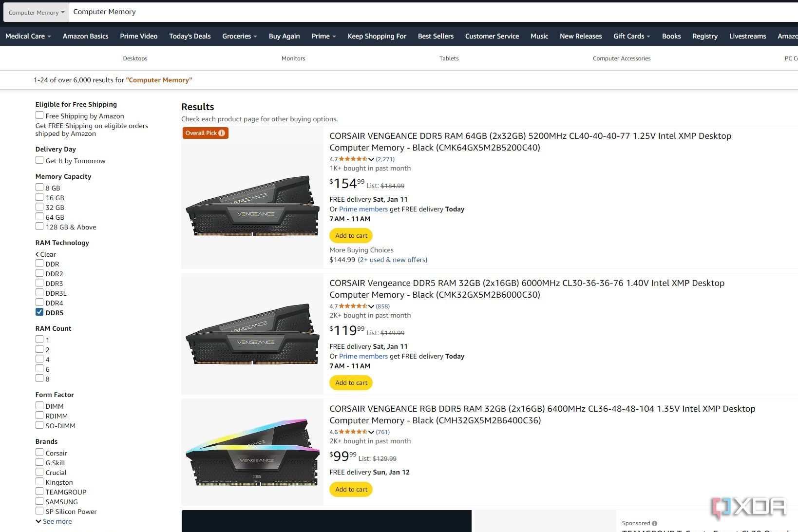Expand the Medical Care menu
Screen dimensions: 798x532
coord(28,36)
